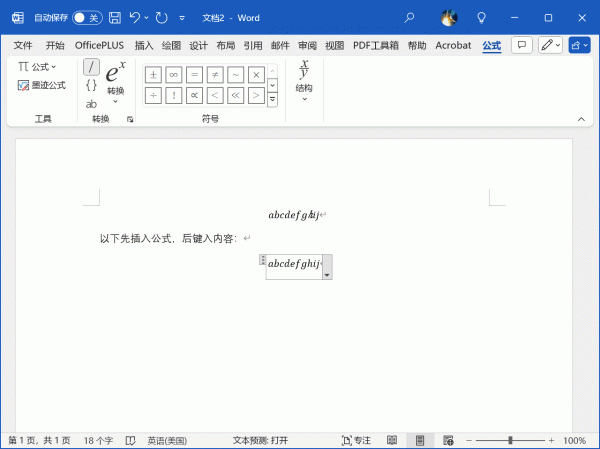Adjust the zoom slider handle
Screen dimensions: 600x449
pyautogui.click(x=510, y=441)
